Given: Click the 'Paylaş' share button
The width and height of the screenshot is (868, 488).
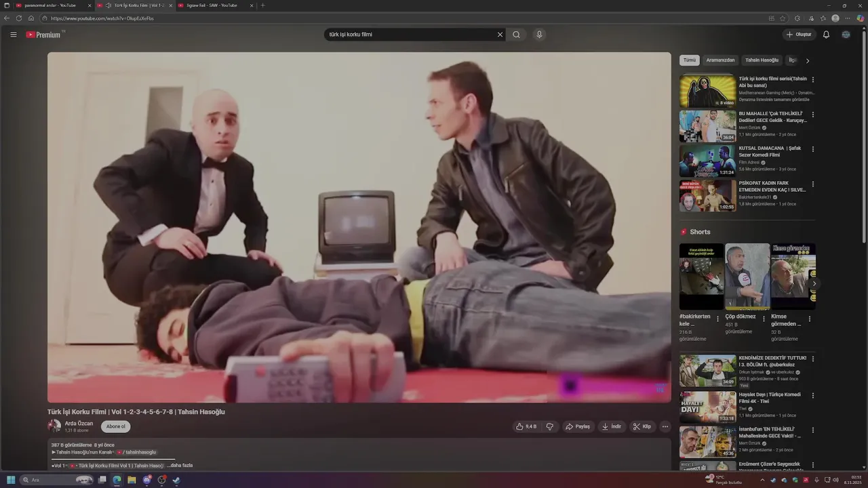Looking at the screenshot, I should [578, 426].
